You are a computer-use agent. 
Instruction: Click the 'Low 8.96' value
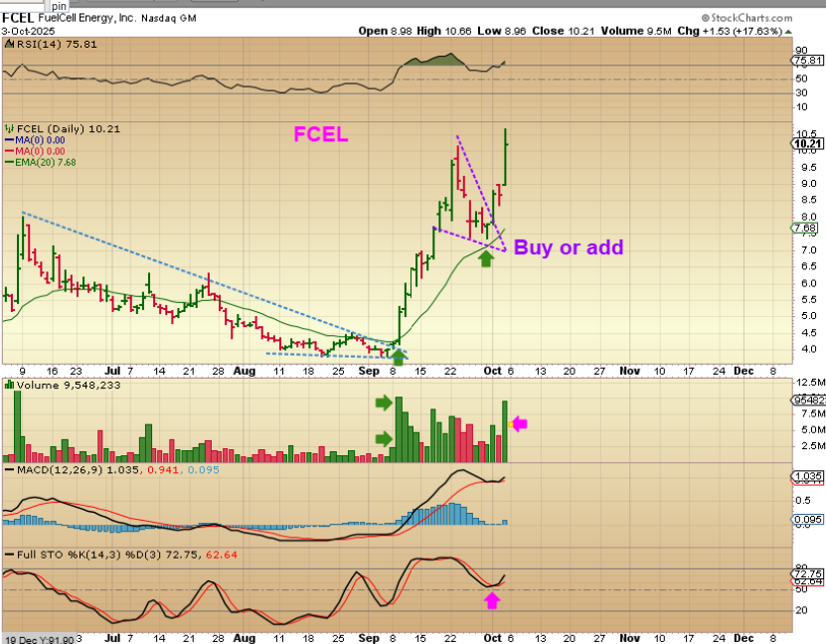coord(502,31)
